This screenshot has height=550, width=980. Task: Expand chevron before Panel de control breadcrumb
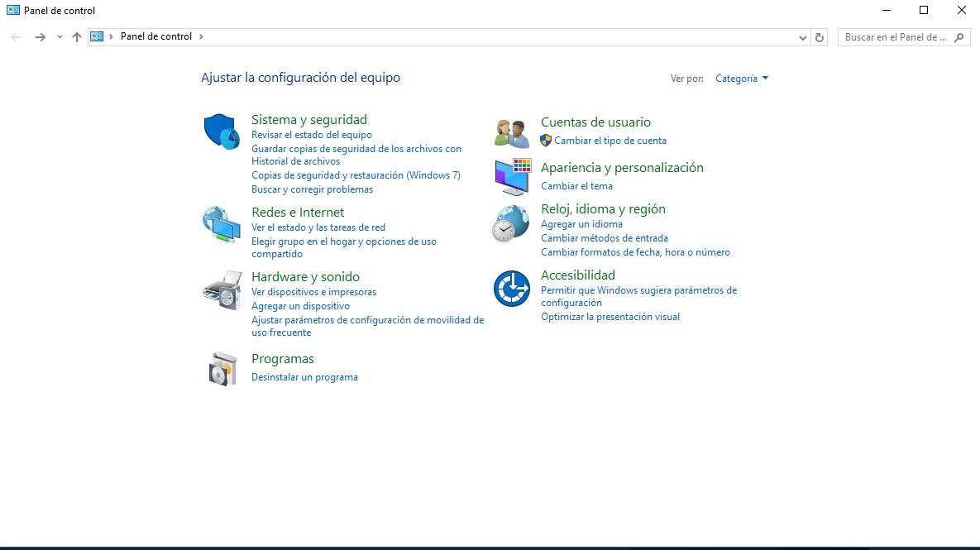tap(112, 36)
